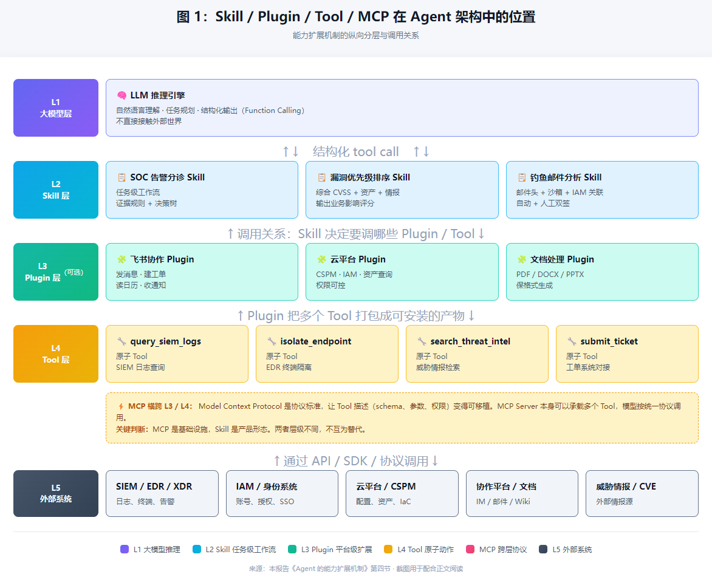Click the submit_ticket tool name
The width and height of the screenshot is (712, 588).
609,341
